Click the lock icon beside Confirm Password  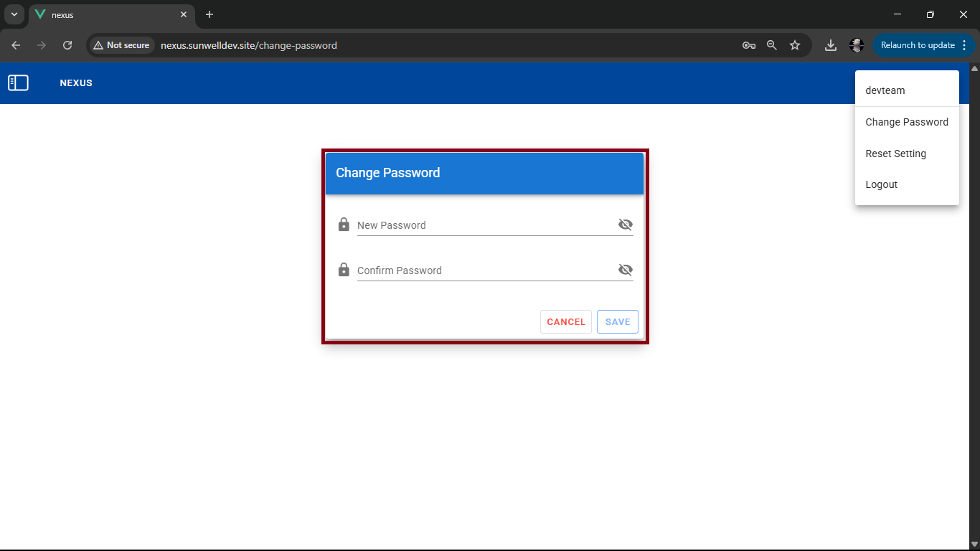[x=344, y=269]
